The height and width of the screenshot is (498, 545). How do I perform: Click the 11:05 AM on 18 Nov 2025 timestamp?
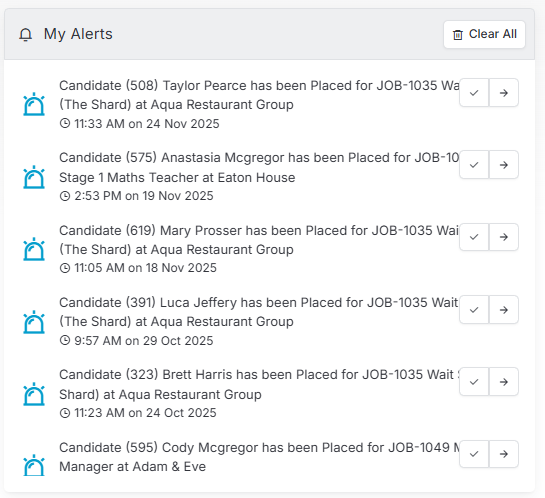coord(138,268)
